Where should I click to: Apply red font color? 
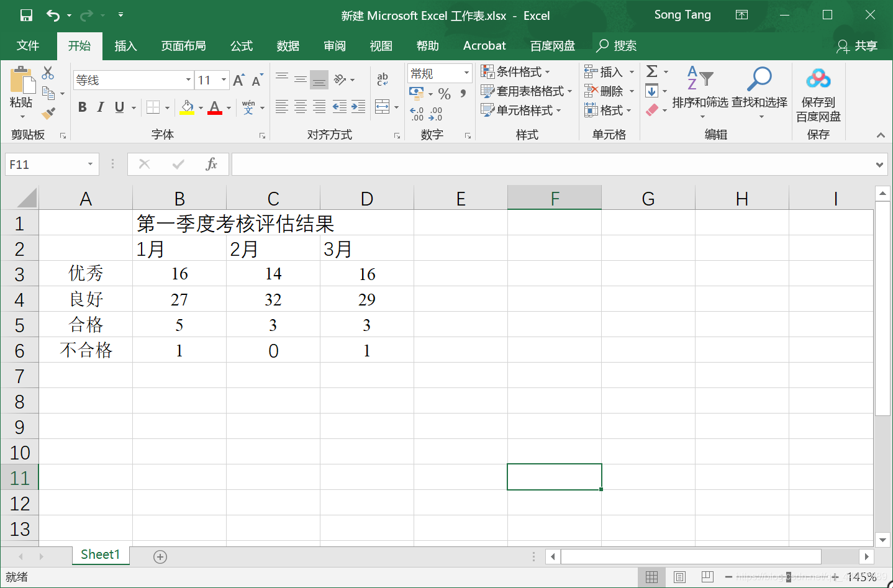pos(215,107)
